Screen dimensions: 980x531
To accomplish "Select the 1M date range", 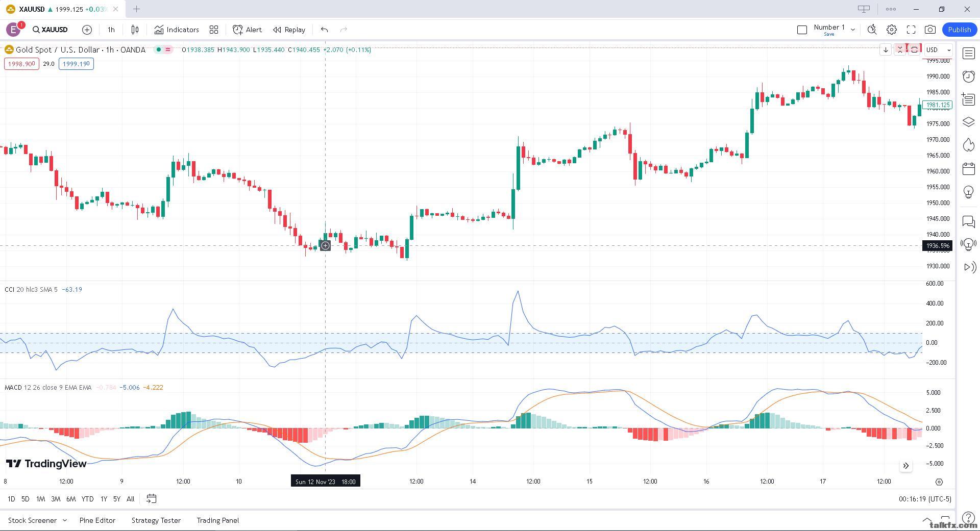I will [40, 499].
